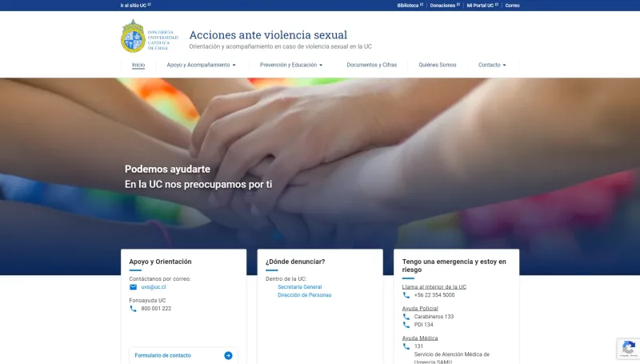Screen dimensions: 640x364
Task: Click the envelope icon beside uvs@uc.cl
Action: tap(133, 287)
